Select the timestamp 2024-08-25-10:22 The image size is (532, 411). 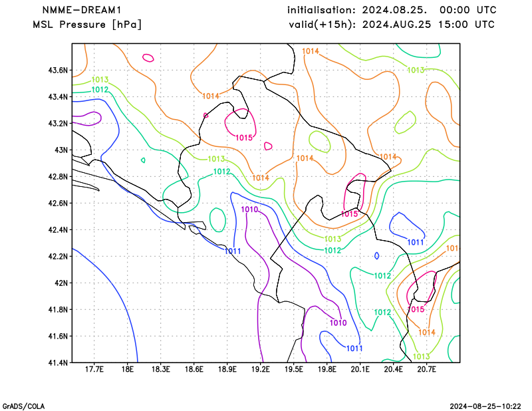[x=485, y=406]
